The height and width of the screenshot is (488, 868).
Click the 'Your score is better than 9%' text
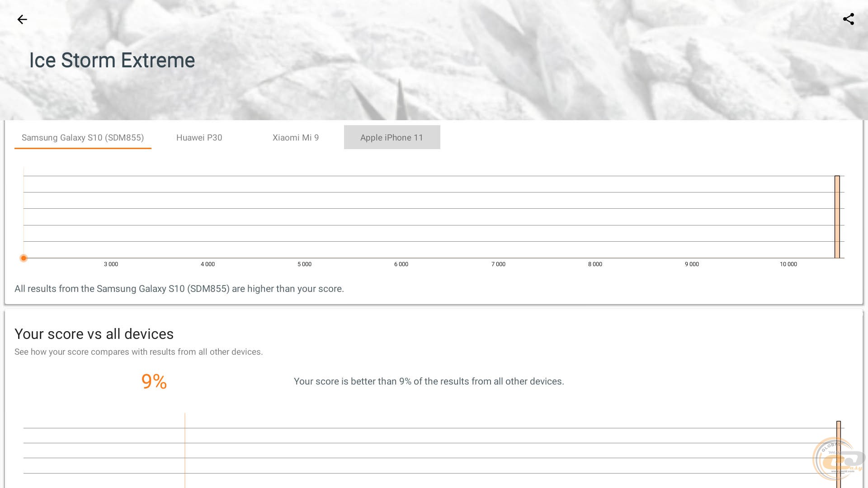[x=429, y=381]
